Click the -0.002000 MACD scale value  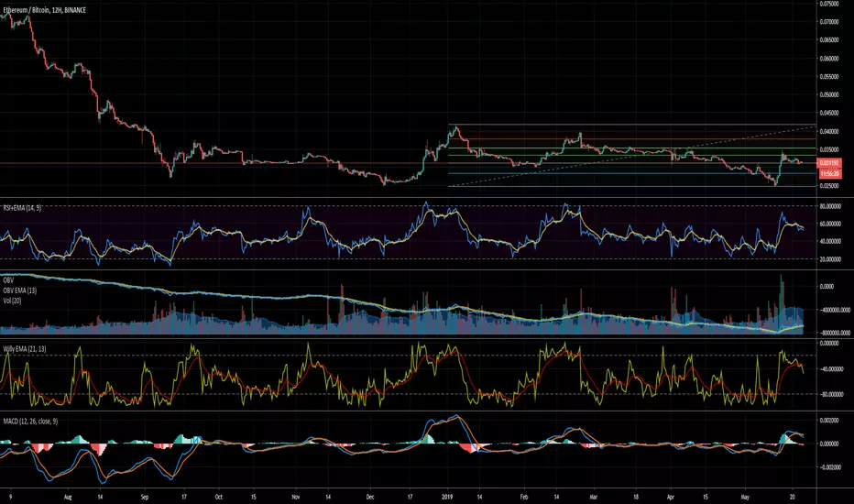point(829,467)
